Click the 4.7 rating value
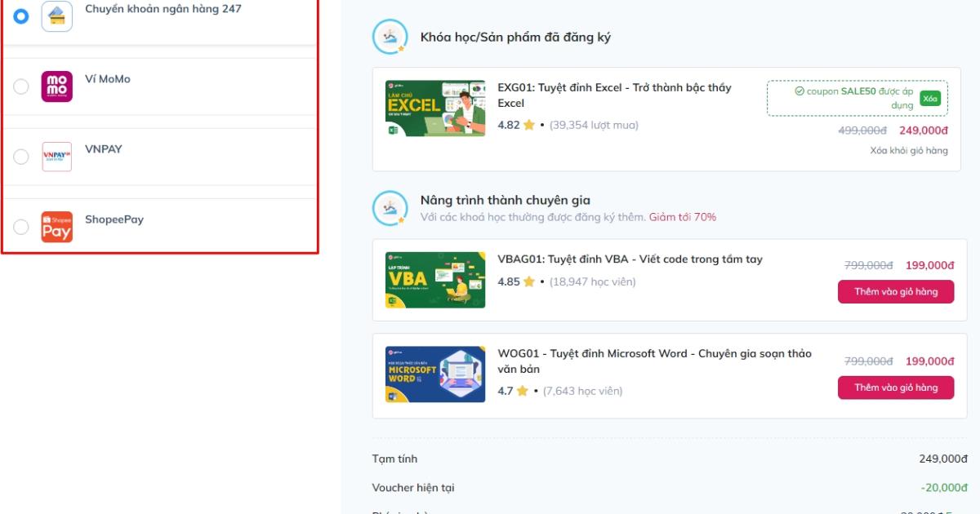 (x=506, y=391)
